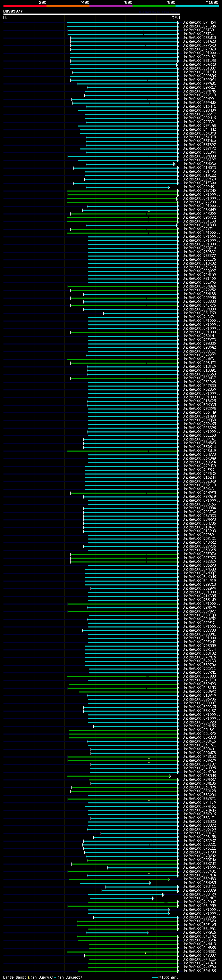Open hit UniRef100_C6SW15
Screen dimensions: 222x980
click(x=199, y=38)
